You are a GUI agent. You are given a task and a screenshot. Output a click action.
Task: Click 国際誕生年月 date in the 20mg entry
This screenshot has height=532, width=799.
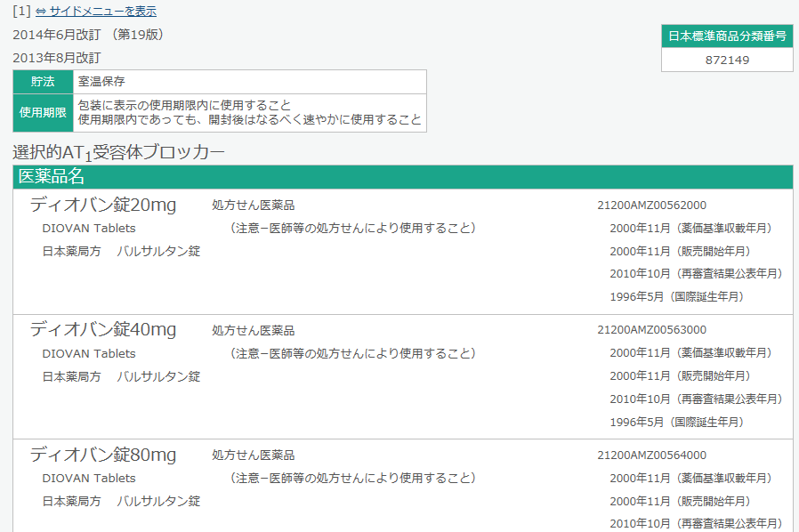coord(678,296)
